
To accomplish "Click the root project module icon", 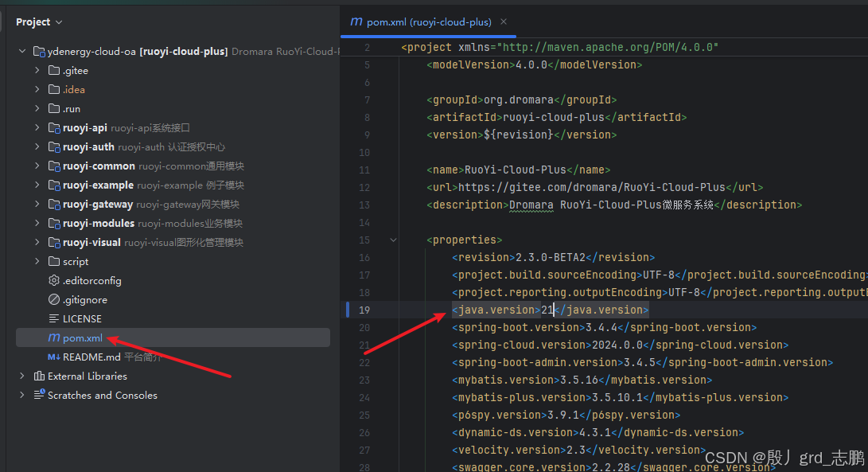I will click(39, 52).
